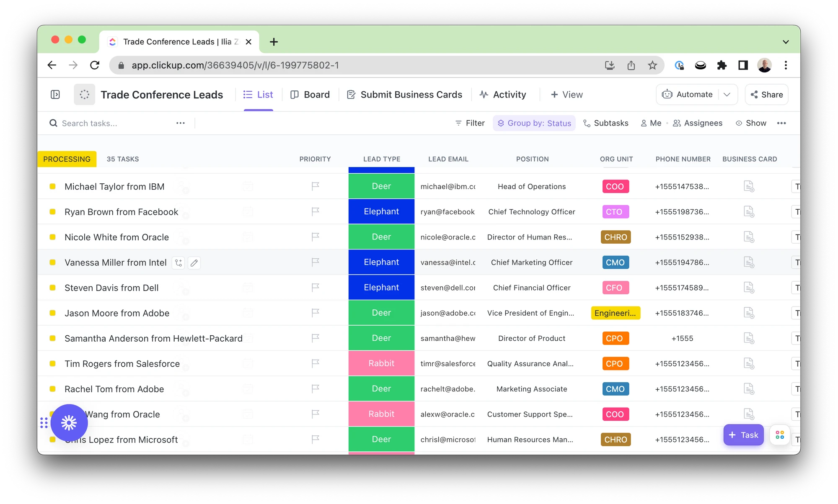838x504 pixels.
Task: Expand the Automate dropdown arrow
Action: (x=727, y=95)
